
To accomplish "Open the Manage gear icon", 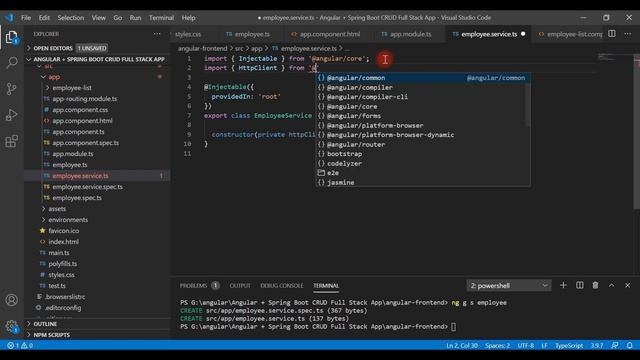I will pyautogui.click(x=11, y=326).
